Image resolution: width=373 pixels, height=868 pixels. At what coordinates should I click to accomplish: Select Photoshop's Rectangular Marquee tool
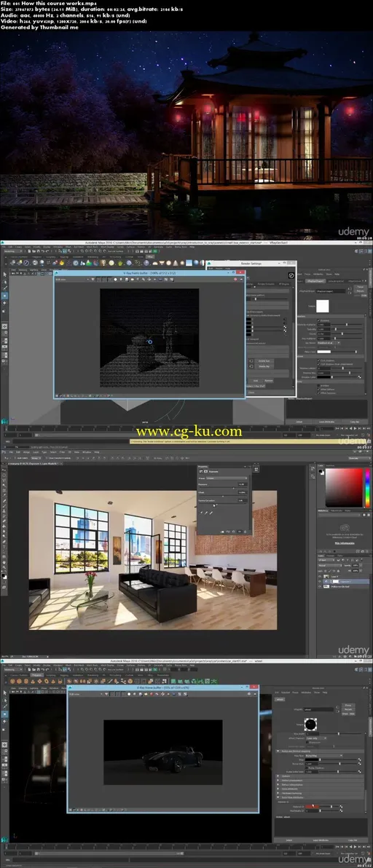point(4,474)
